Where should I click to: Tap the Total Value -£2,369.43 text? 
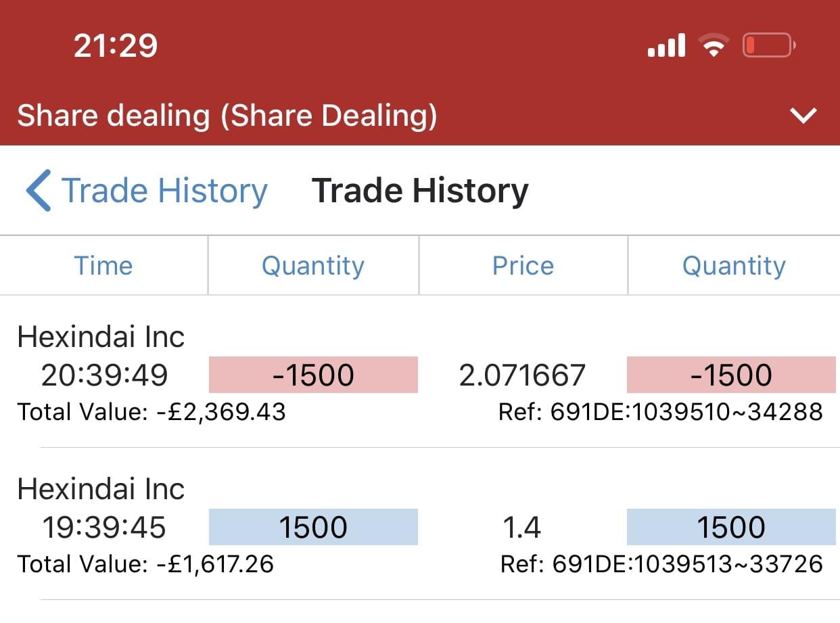(x=151, y=411)
